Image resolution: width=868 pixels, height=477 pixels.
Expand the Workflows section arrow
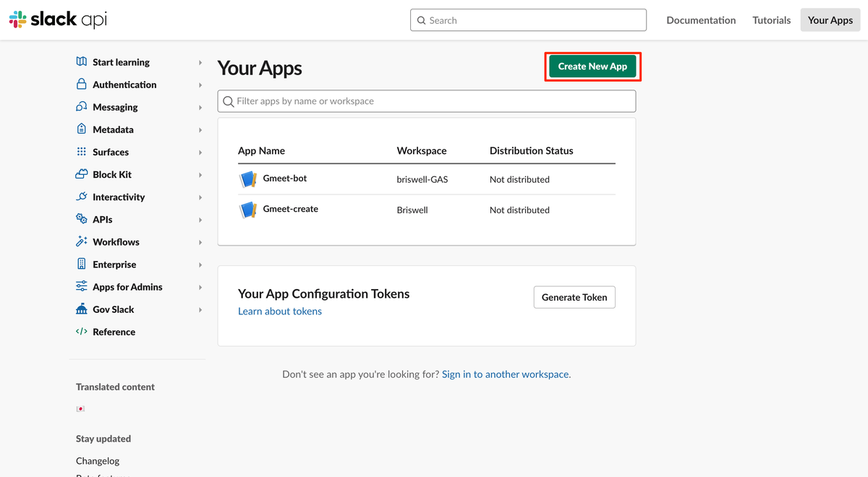(200, 242)
